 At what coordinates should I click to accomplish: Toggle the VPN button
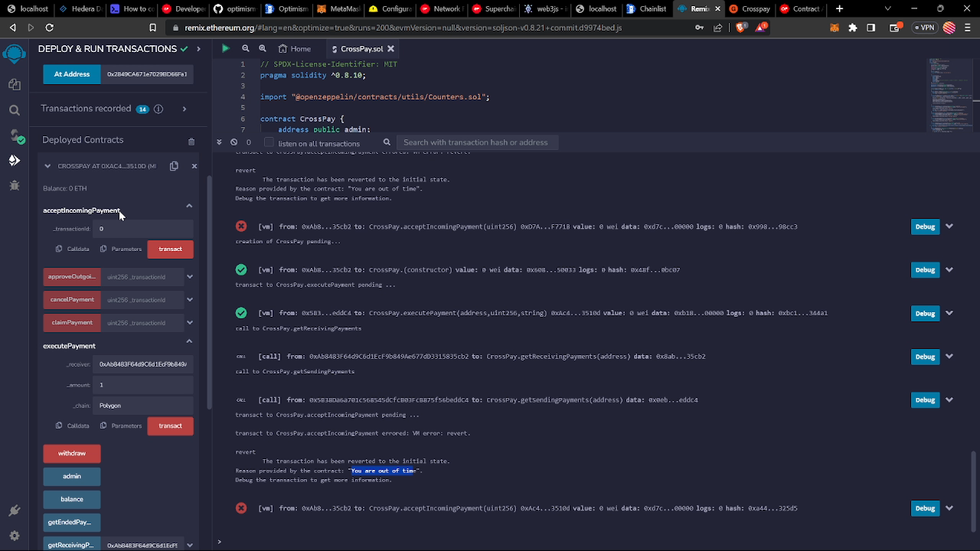924,28
